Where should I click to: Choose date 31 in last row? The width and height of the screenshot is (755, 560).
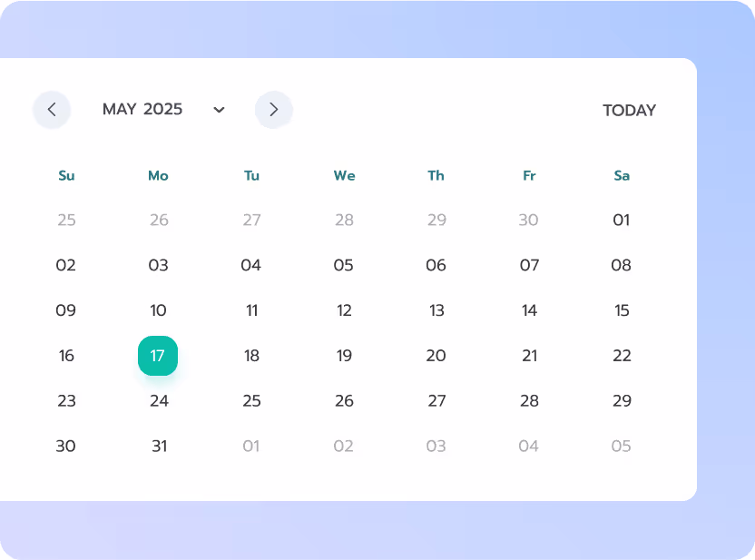[159, 447]
